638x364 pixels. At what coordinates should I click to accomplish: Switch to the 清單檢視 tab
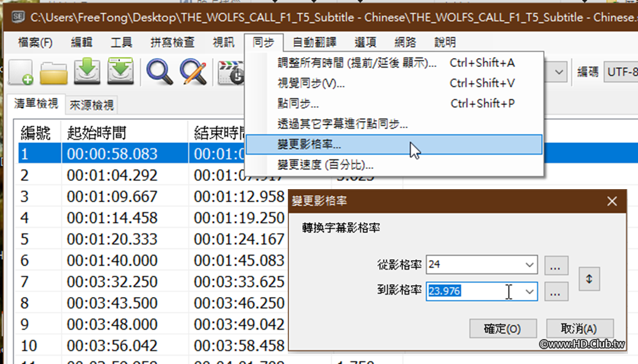[36, 104]
